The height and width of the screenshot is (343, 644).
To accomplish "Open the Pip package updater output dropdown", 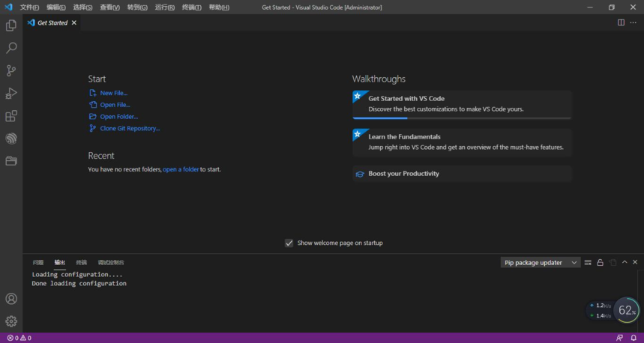I will coord(541,263).
